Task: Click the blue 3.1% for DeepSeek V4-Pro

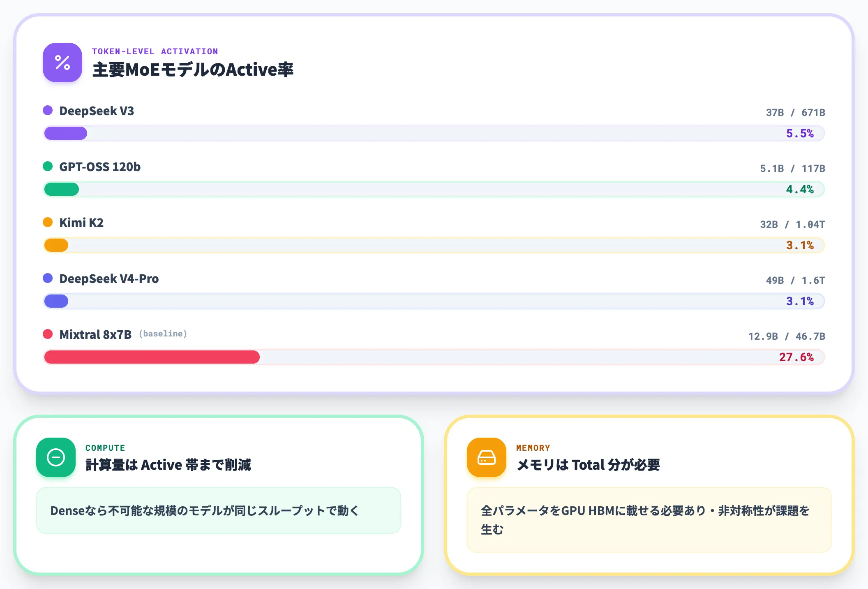Action: point(800,301)
